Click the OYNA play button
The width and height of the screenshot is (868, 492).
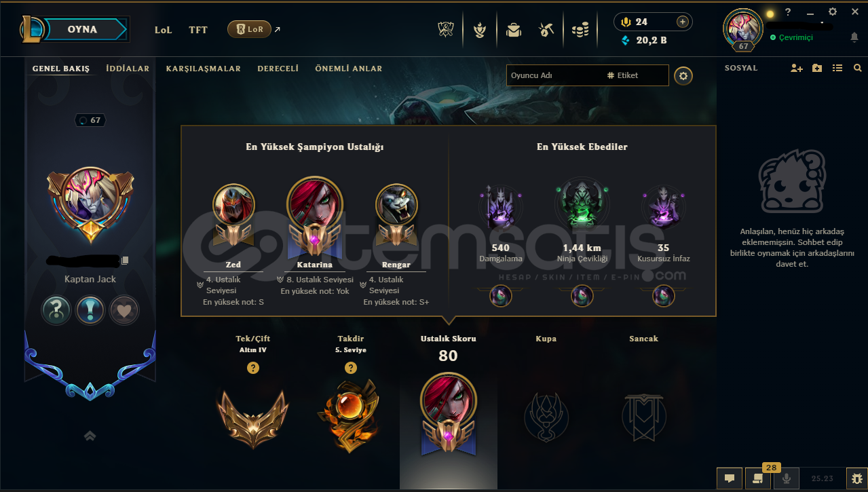coord(82,29)
